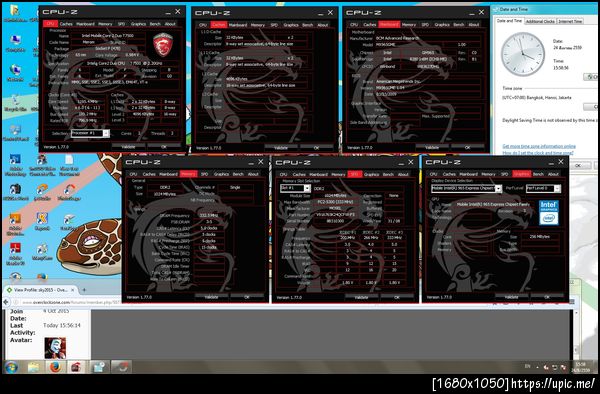The width and height of the screenshot is (600, 394).
Task: Switch to the Internet Time tab
Action: pyautogui.click(x=570, y=21)
